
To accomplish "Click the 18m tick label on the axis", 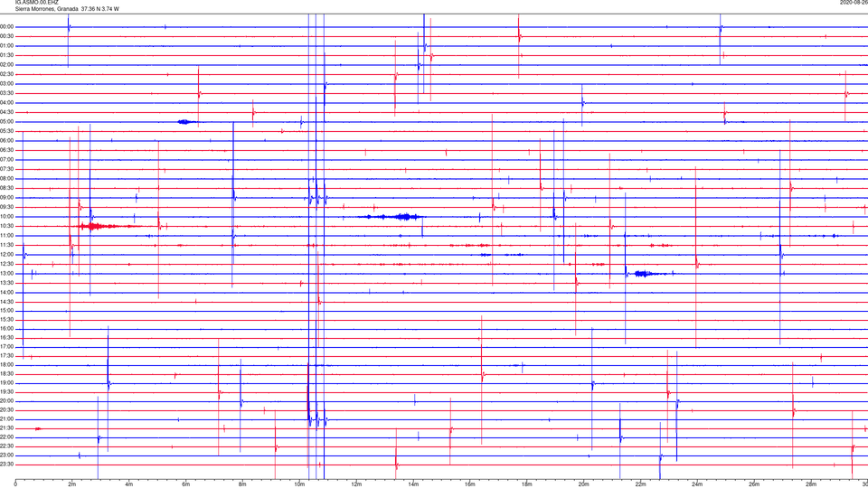I will tap(527, 484).
